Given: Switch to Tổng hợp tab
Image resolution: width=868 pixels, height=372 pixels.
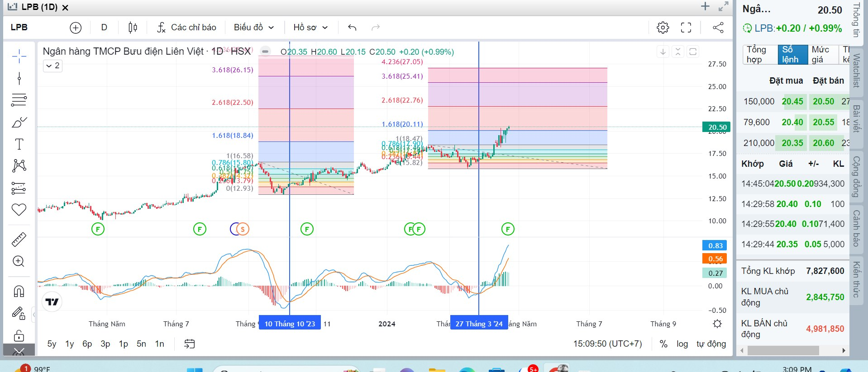Looking at the screenshot, I should (760, 54).
